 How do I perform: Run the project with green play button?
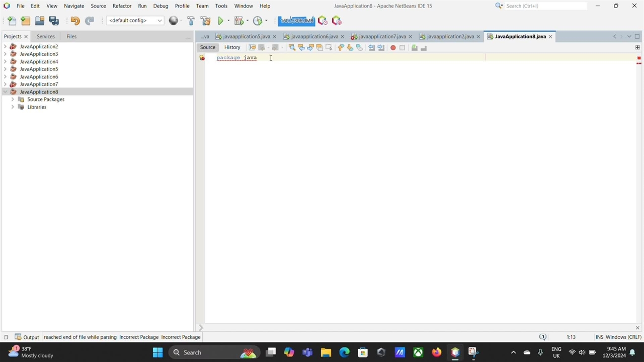(220, 21)
